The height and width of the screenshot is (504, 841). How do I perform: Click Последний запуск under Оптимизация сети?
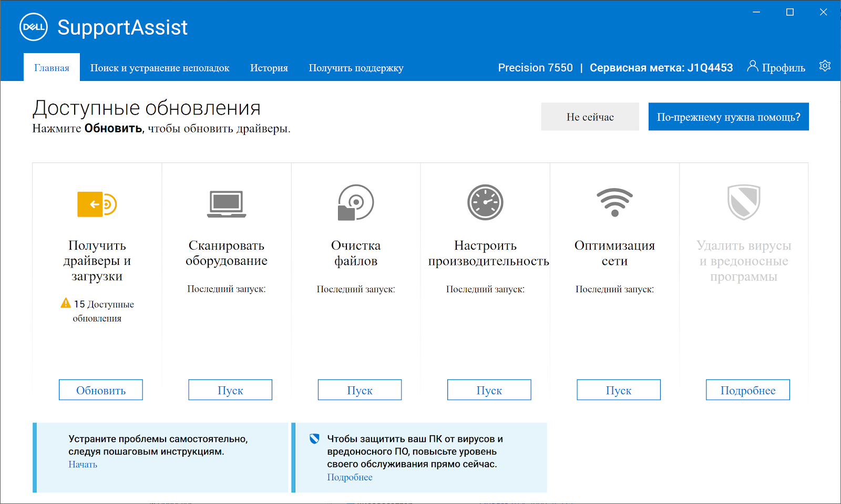point(614,289)
